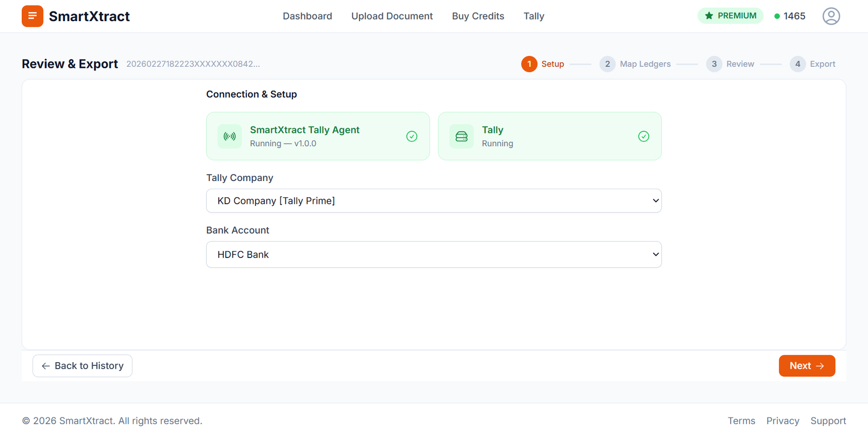Click the PREMIUM badge with its star icon
The image size is (868, 438).
[x=730, y=16]
